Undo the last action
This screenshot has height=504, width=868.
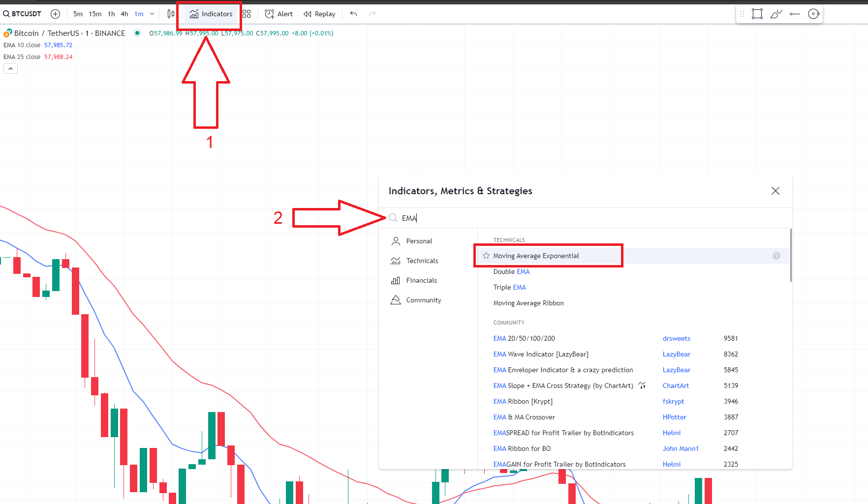tap(353, 14)
